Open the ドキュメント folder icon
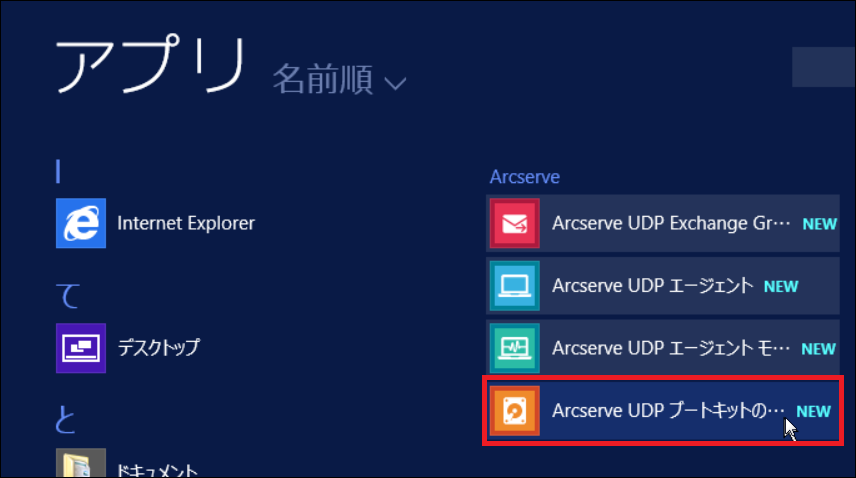 point(81,463)
